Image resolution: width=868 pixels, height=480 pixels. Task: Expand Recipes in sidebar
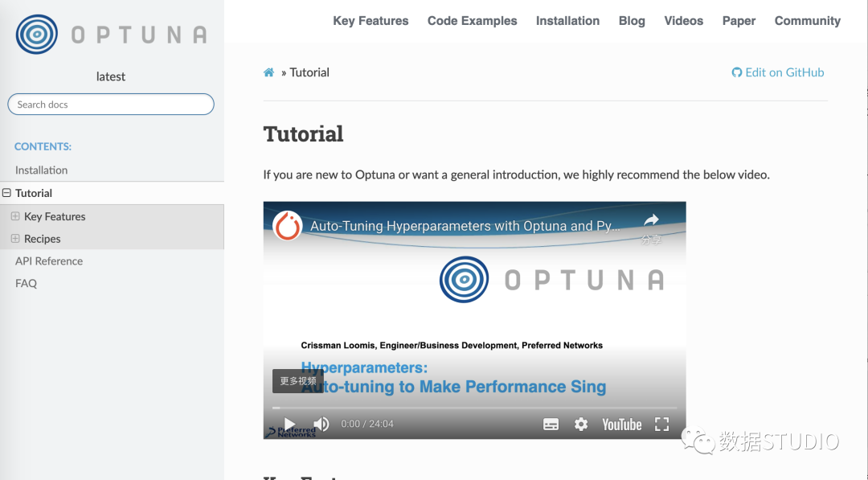[15, 238]
